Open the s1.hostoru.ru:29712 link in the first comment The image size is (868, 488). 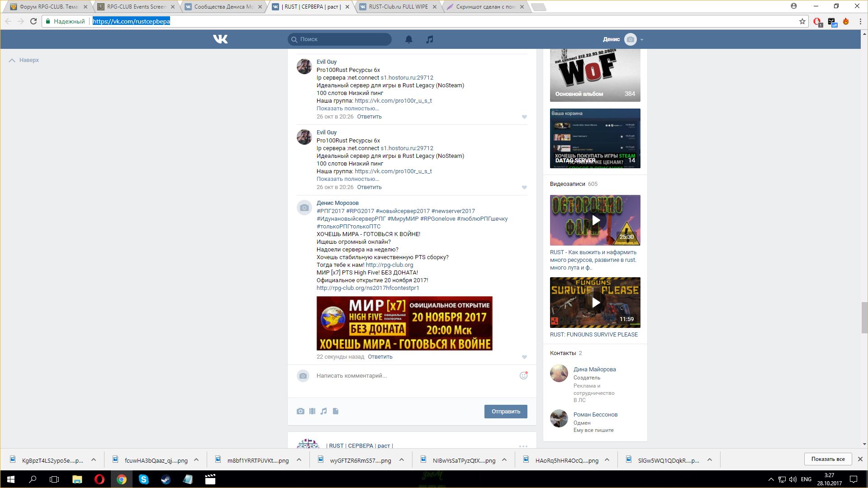407,78
